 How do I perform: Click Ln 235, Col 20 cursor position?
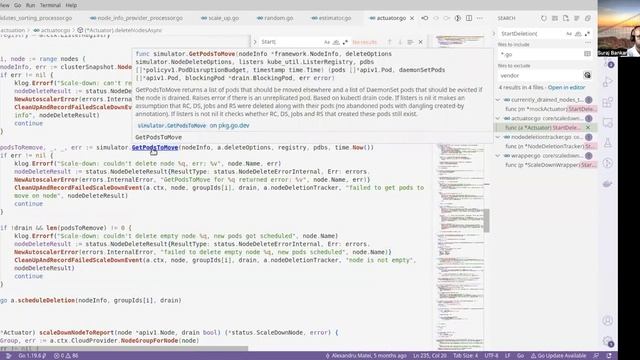point(430,356)
